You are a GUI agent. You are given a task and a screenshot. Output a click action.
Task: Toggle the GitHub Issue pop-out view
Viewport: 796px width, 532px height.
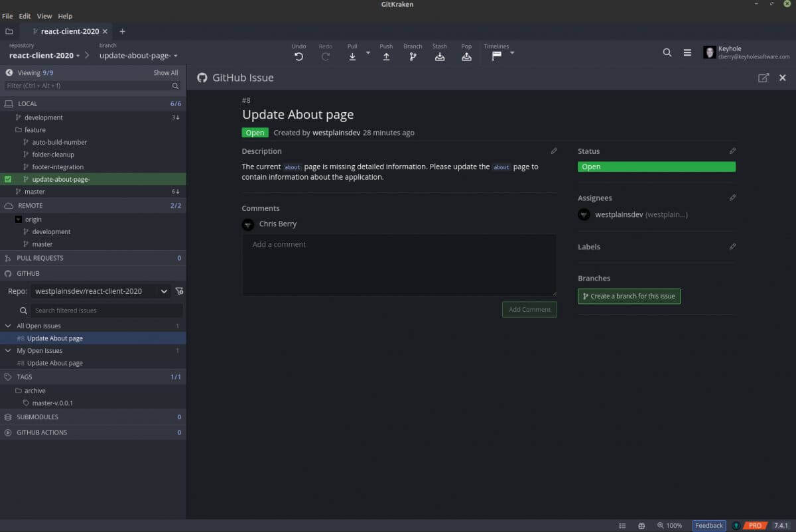pos(763,78)
